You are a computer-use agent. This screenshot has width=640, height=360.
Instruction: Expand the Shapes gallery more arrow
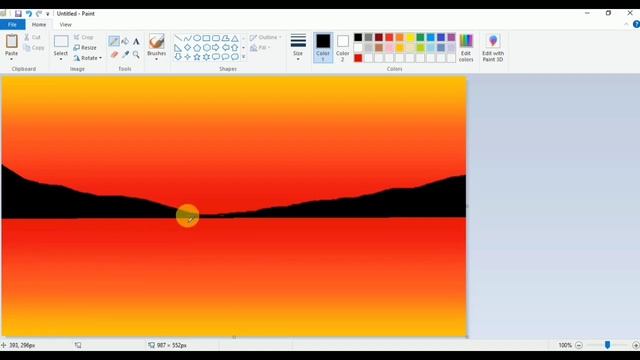[244, 57]
